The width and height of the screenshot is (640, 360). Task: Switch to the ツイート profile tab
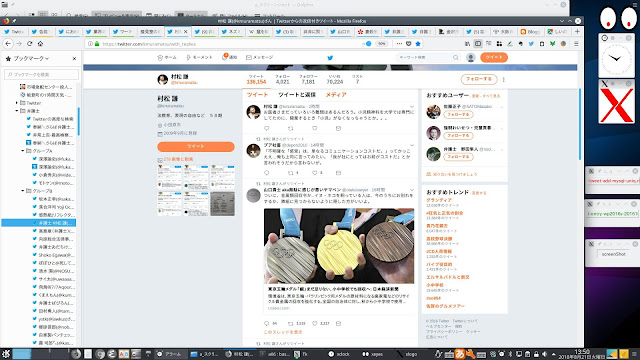257,95
